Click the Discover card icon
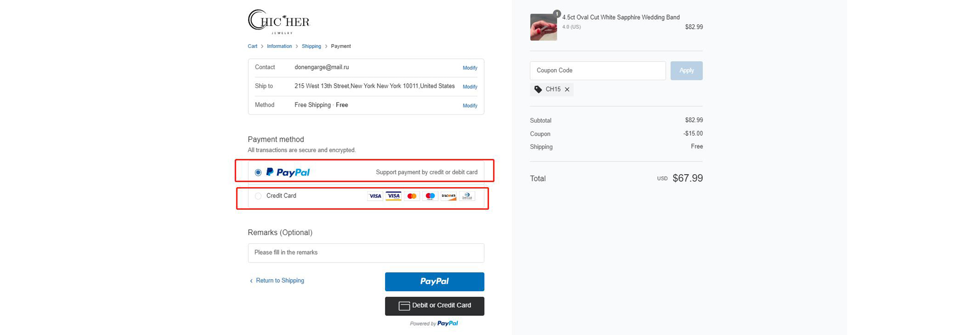This screenshot has height=335, width=980. coord(449,196)
